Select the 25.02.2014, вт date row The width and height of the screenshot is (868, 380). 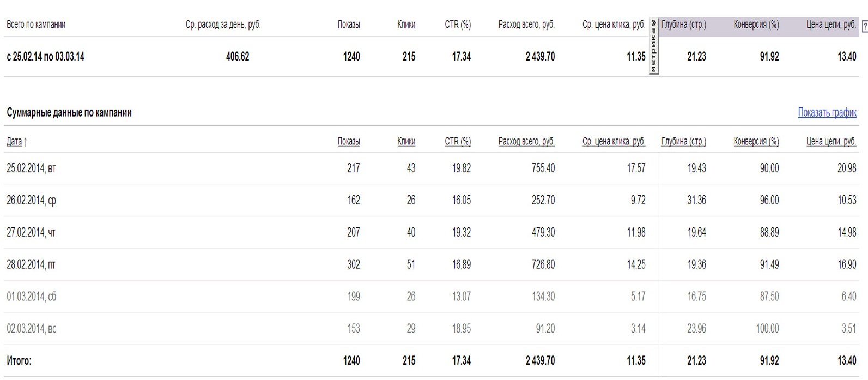click(x=31, y=168)
